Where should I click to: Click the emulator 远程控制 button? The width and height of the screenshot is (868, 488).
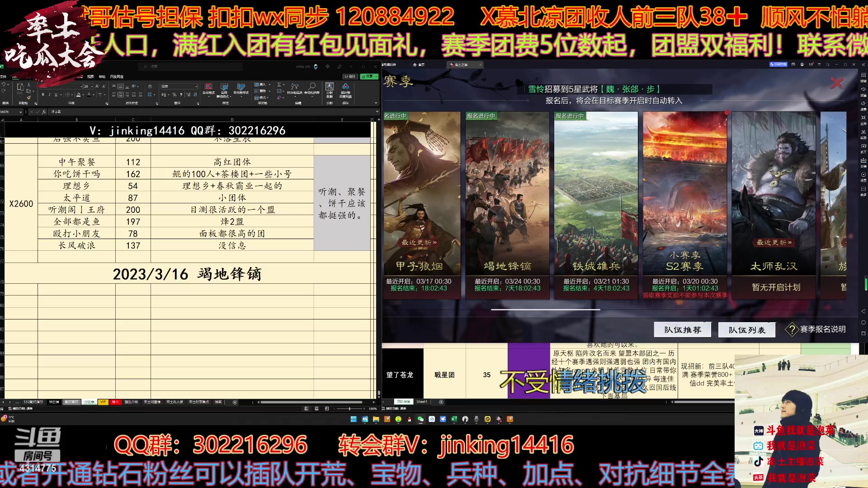[x=778, y=65]
